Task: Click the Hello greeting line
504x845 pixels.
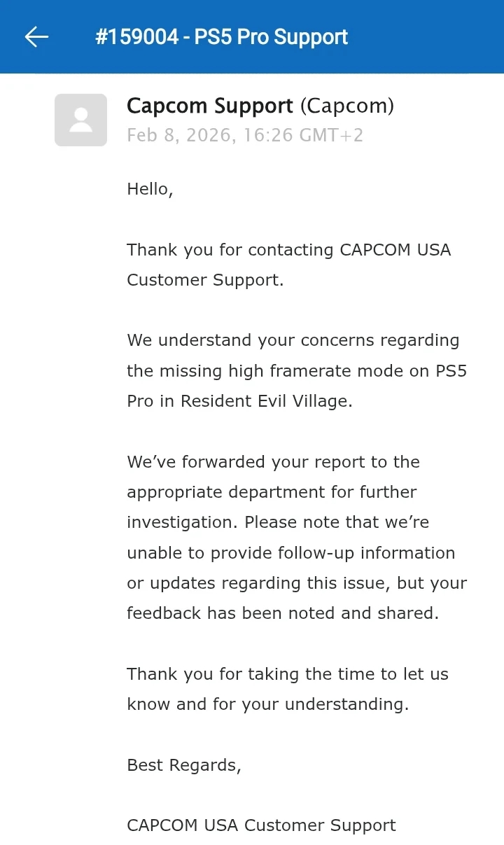Action: coord(149,188)
